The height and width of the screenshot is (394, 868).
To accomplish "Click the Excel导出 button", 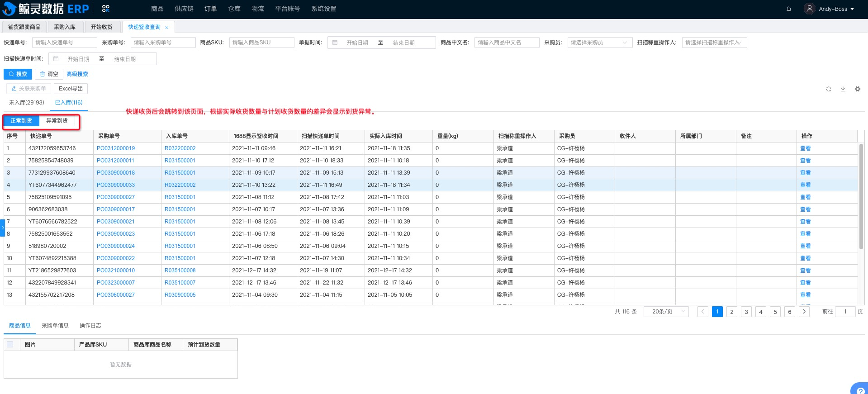I will click(x=71, y=89).
